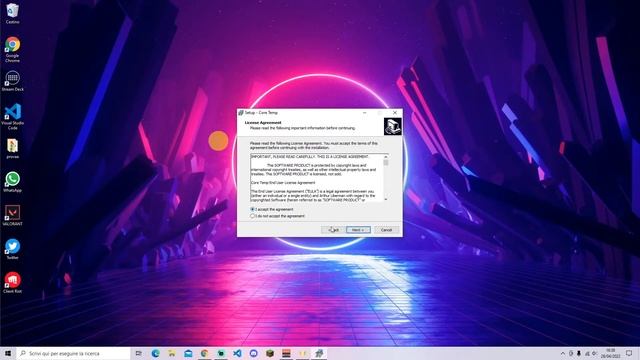Minimize the Core Temp setup window

[x=364, y=113]
